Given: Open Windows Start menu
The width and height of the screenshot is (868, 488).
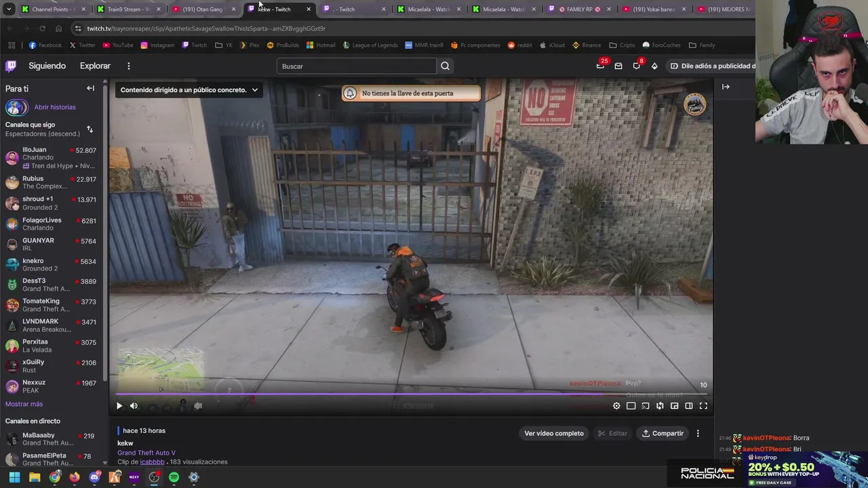Looking at the screenshot, I should point(15,477).
